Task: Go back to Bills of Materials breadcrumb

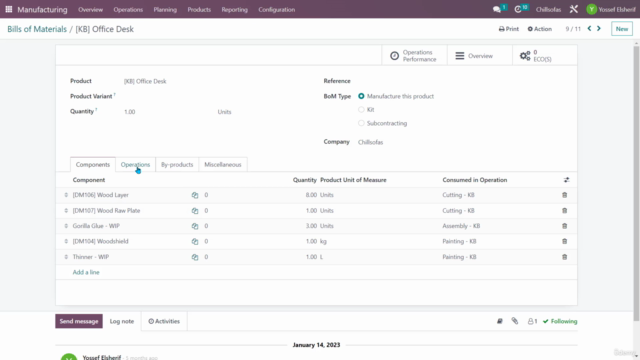Action: tap(37, 29)
